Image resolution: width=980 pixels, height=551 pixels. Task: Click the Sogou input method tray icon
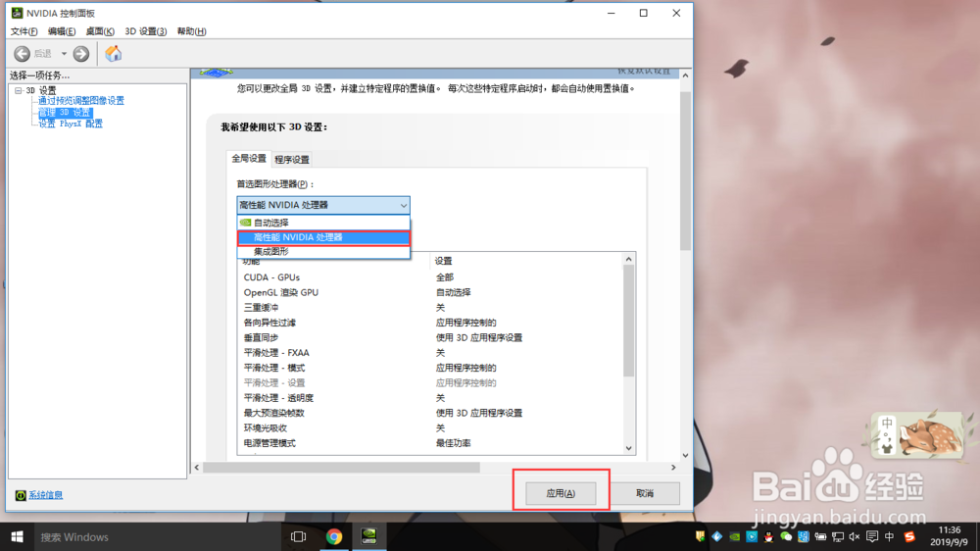point(909,536)
